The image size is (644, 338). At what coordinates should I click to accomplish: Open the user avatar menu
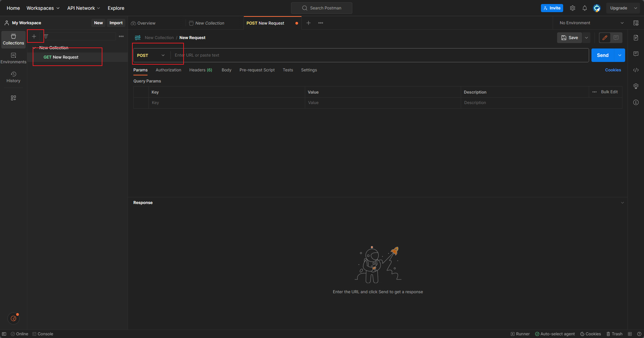[597, 8]
